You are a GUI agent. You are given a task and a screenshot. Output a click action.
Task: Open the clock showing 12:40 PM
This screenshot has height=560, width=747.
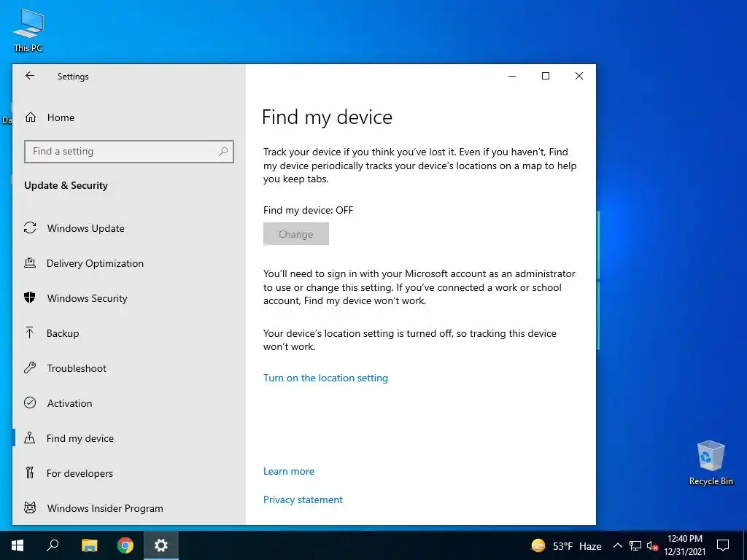pyautogui.click(x=684, y=545)
